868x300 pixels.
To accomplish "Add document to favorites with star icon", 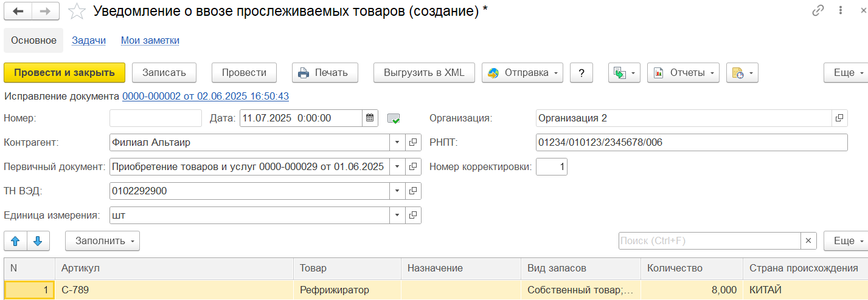I will (77, 11).
